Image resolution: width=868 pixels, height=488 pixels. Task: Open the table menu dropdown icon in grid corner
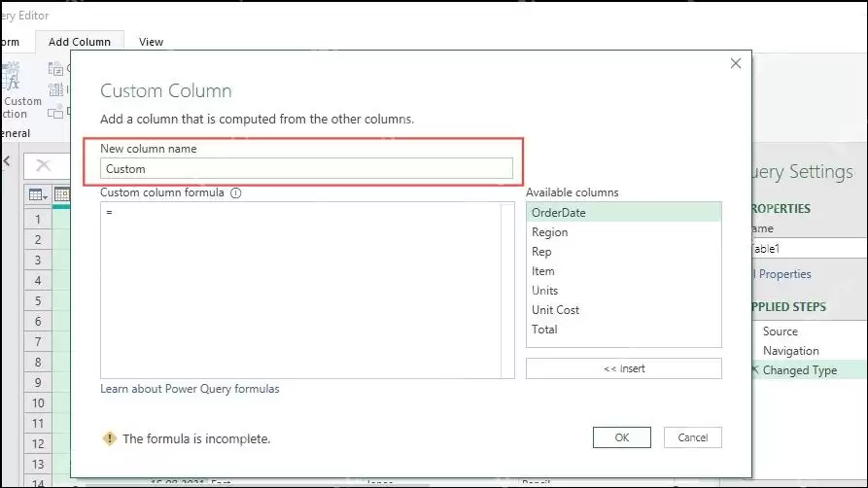(x=38, y=195)
